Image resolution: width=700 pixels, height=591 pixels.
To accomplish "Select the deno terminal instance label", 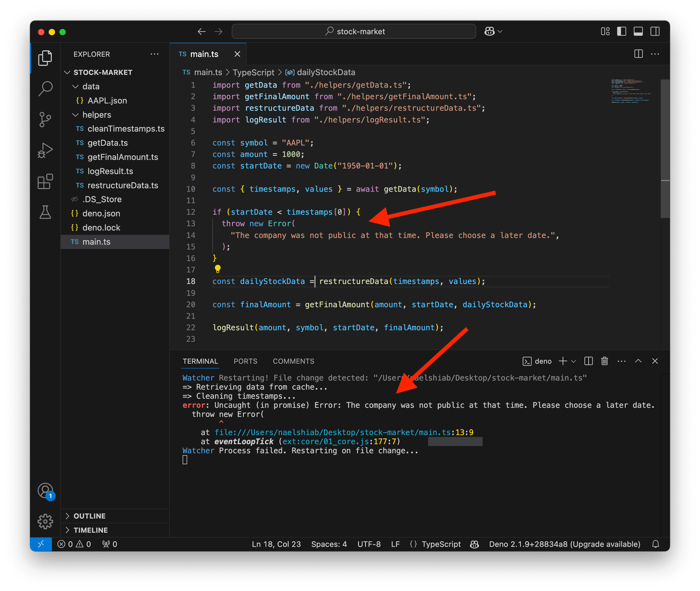I will [537, 361].
